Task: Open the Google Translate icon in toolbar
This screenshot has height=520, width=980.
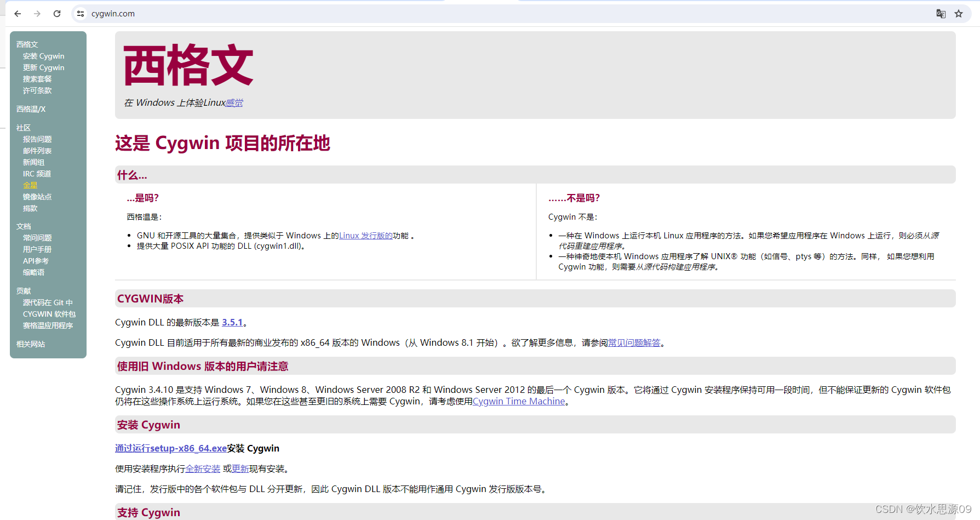Action: [x=941, y=14]
